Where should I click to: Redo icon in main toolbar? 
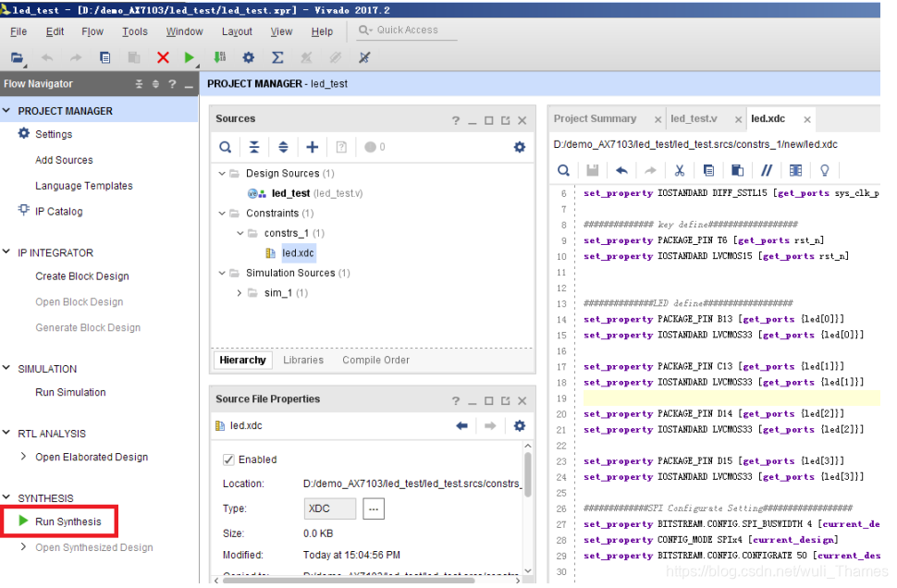click(x=76, y=57)
